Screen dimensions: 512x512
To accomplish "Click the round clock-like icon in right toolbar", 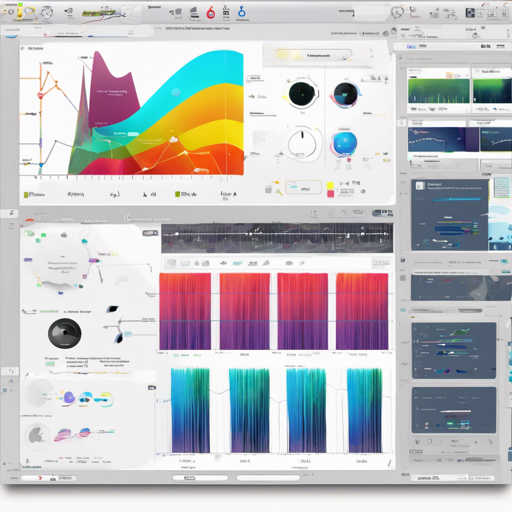I will coord(397,13).
